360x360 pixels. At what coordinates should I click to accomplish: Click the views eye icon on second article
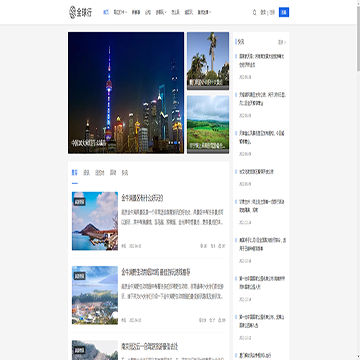coord(201,320)
